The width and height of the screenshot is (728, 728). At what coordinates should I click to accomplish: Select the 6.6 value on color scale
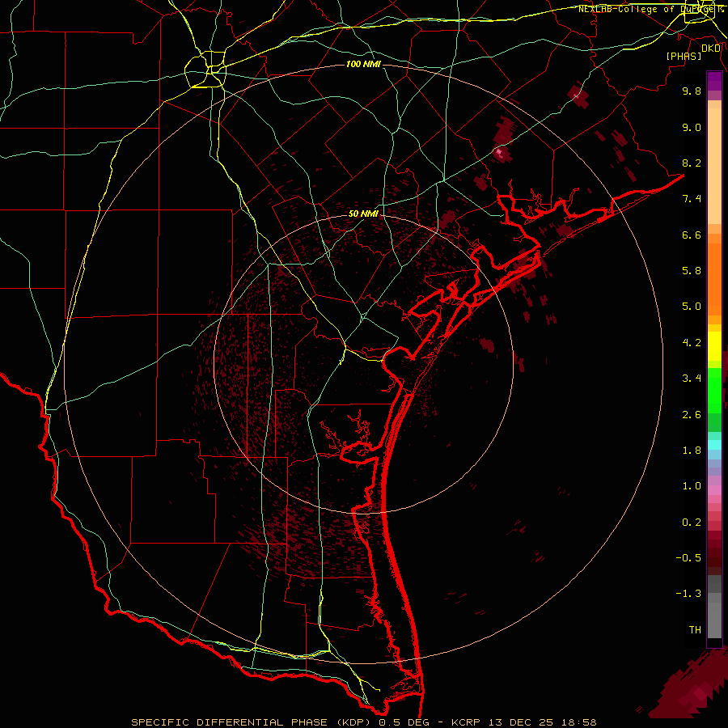(x=692, y=235)
